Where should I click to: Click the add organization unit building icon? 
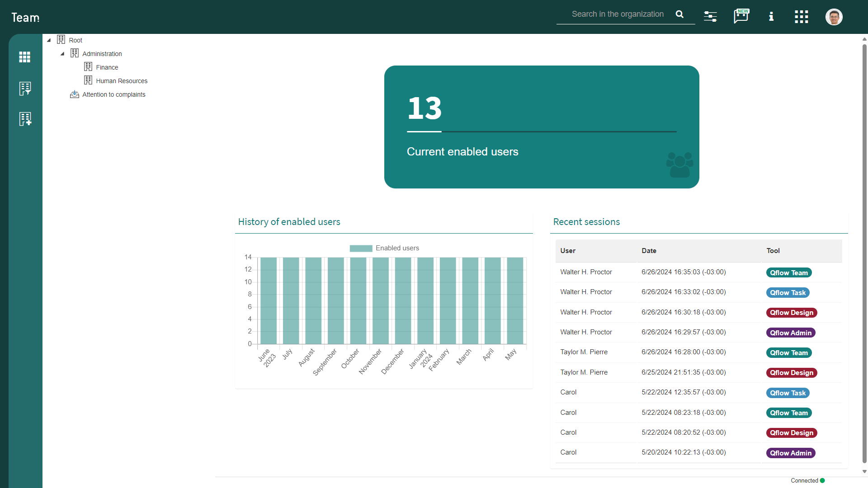(25, 119)
